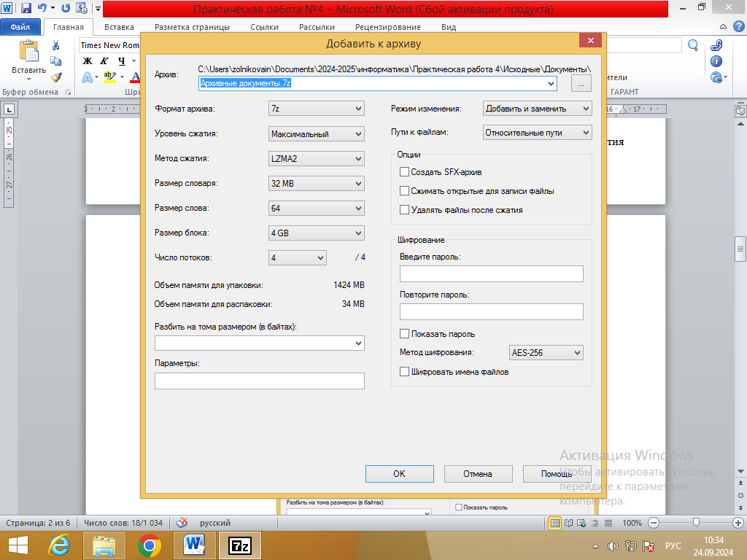The width and height of the screenshot is (747, 560).
Task: Switch to the Вставка ribbon tab
Action: click(119, 27)
